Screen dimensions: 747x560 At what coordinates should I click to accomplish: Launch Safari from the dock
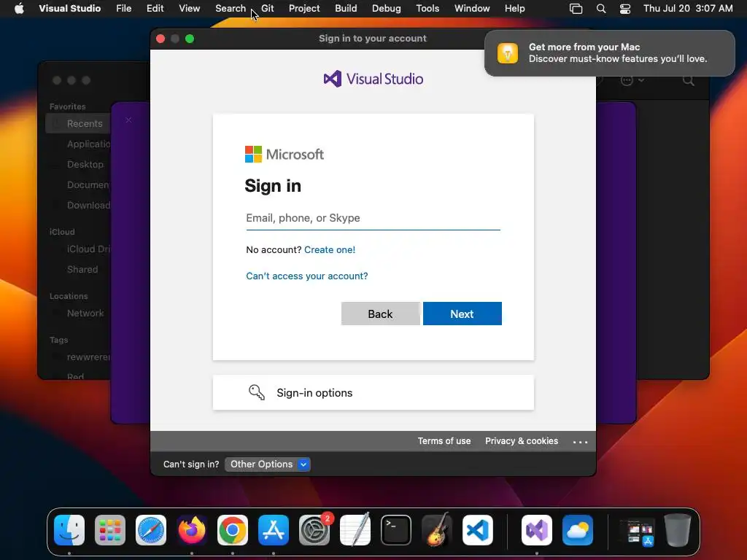pos(151,530)
